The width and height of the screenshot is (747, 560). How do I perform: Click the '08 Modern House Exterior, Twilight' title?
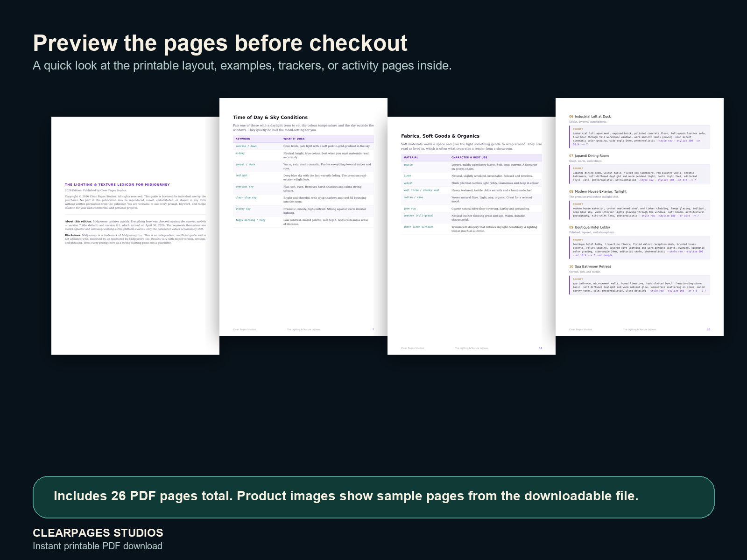[598, 192]
